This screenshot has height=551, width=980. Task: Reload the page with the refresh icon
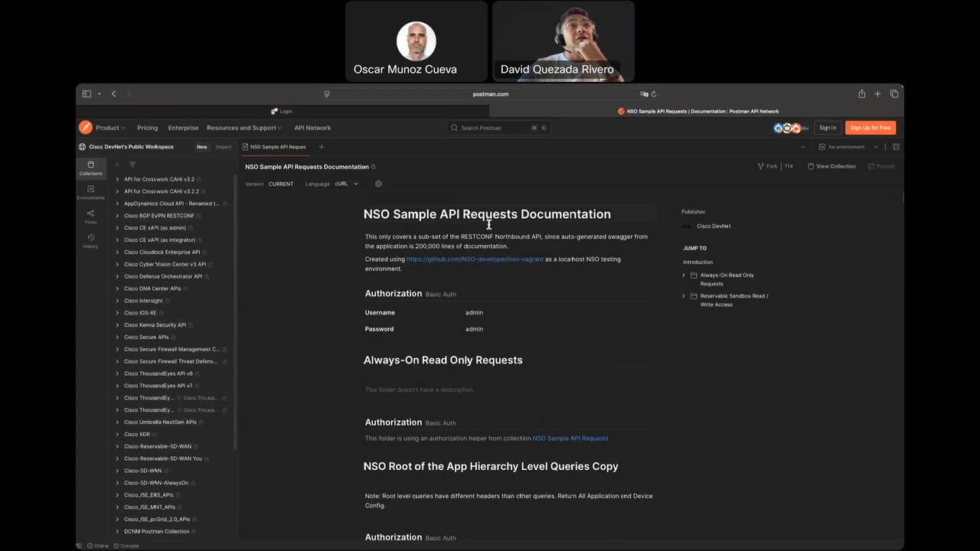(654, 94)
